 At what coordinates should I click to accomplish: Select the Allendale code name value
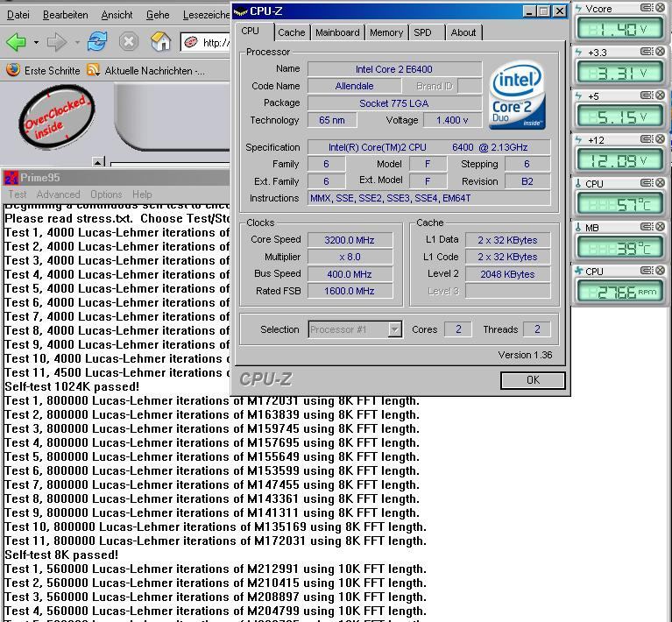coord(355,86)
